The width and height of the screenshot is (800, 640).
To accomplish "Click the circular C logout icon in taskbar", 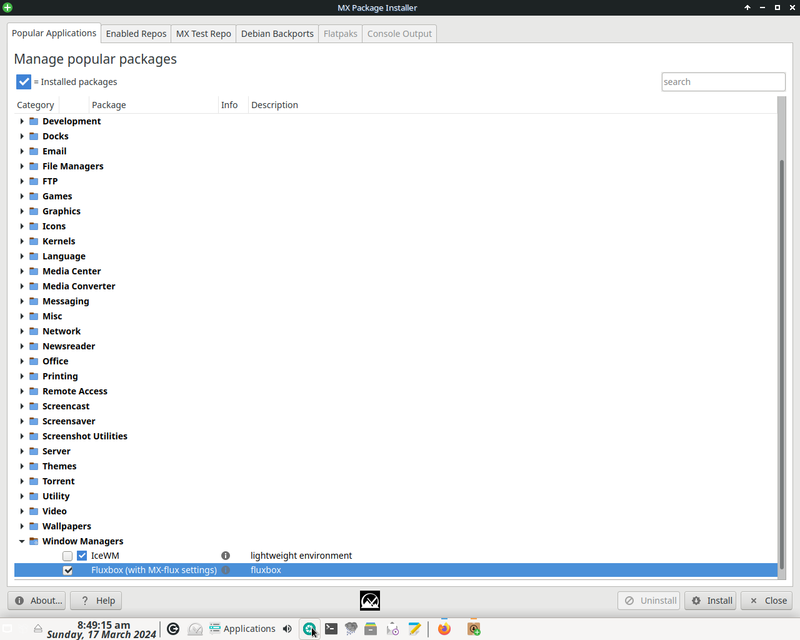I will coord(173,629).
